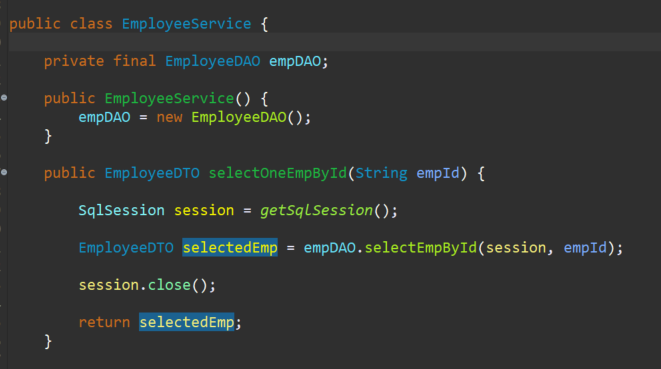Click the SqlSession type name

click(121, 210)
